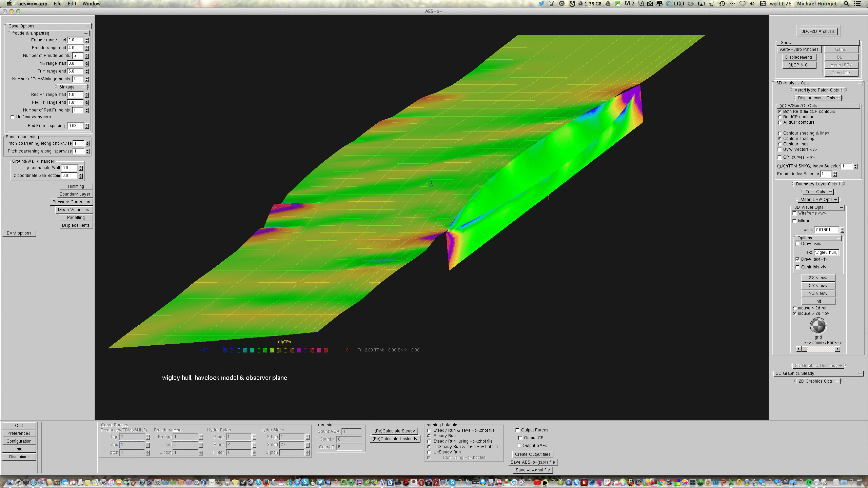
Task: Open Spotify in the Dock
Action: click(809, 482)
